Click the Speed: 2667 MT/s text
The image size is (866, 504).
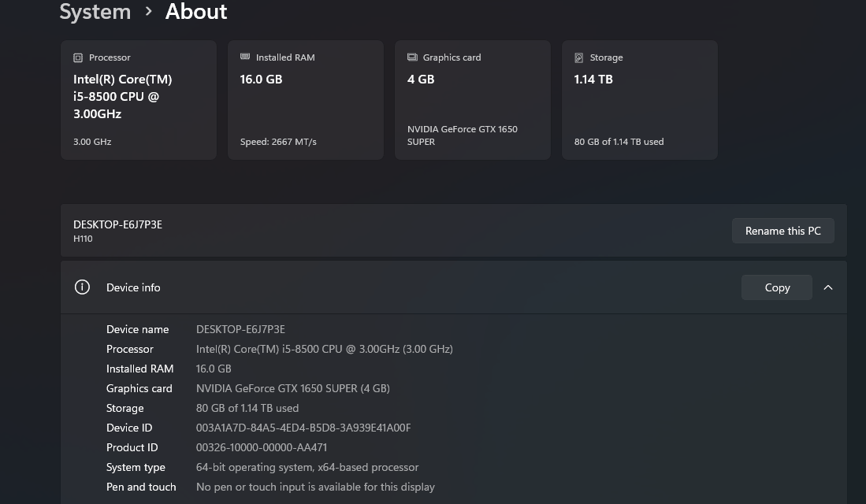278,142
